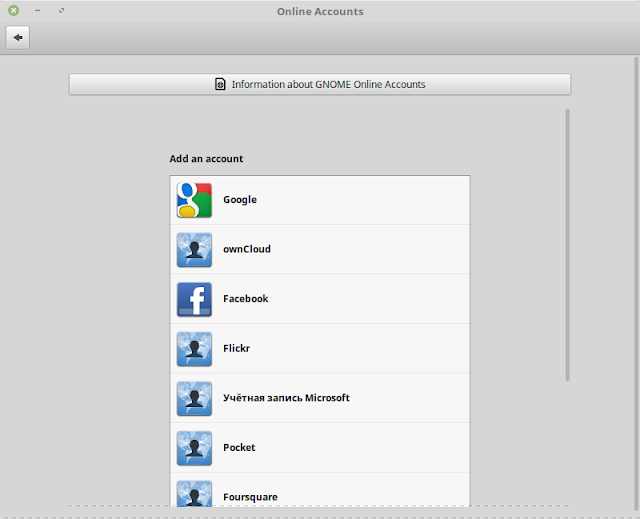Image resolution: width=640 pixels, height=519 pixels.
Task: Select ownCloud account text
Action: [x=247, y=249]
